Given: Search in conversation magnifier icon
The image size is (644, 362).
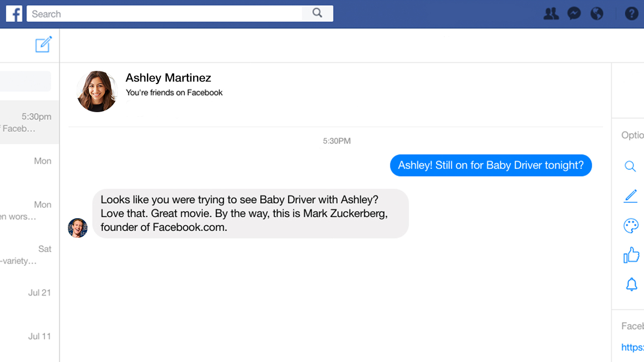Looking at the screenshot, I should coord(630,166).
